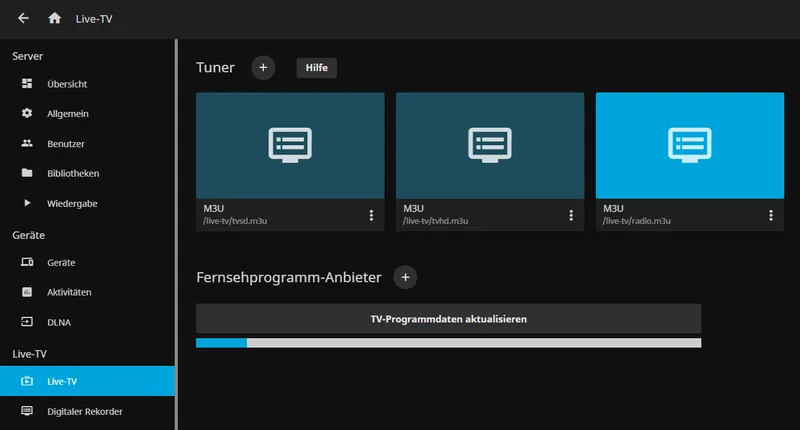The image size is (800, 430).
Task: Open options menu for radio.m3u tuner
Action: tap(771, 215)
